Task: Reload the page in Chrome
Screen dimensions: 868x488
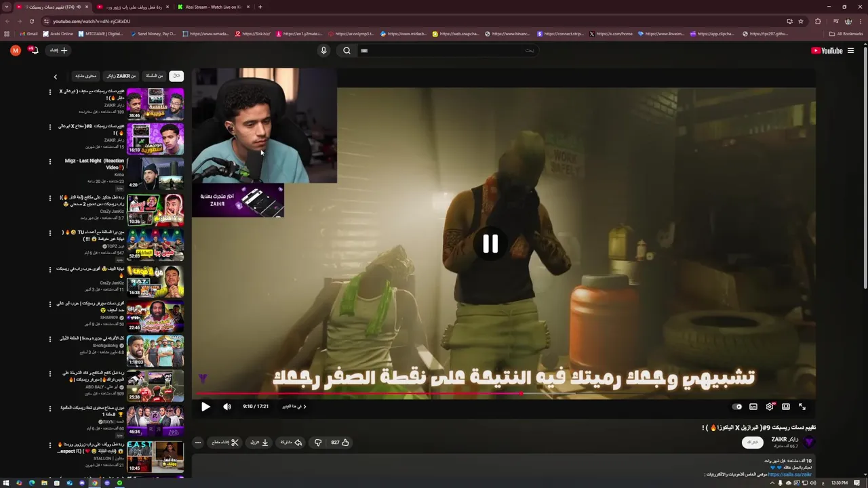Action: coord(31,21)
